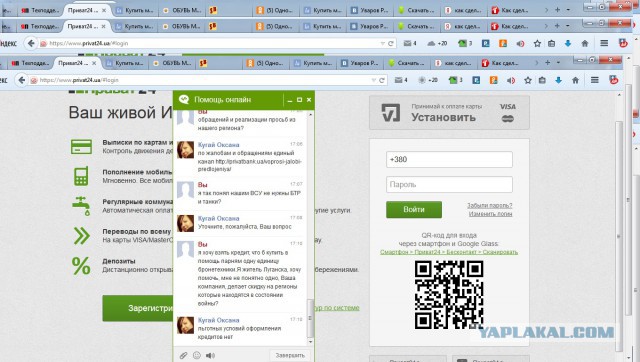Open the Забыли пароль? link
Viewport: 640px width, 362px height.
(x=489, y=205)
